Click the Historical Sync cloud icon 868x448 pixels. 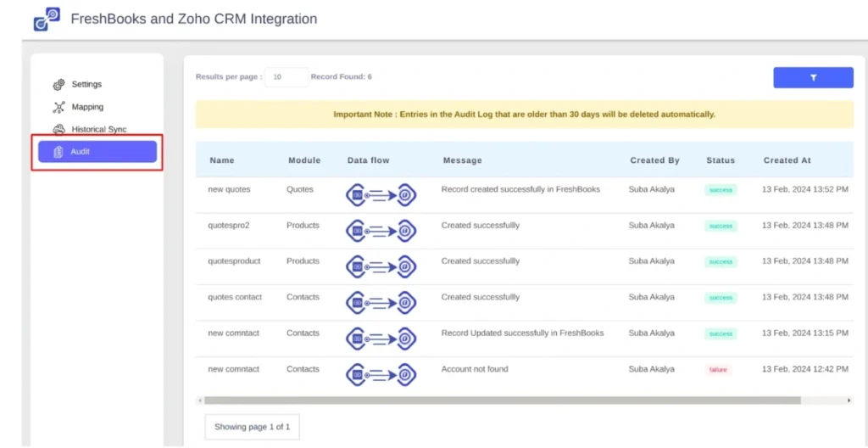(58, 129)
